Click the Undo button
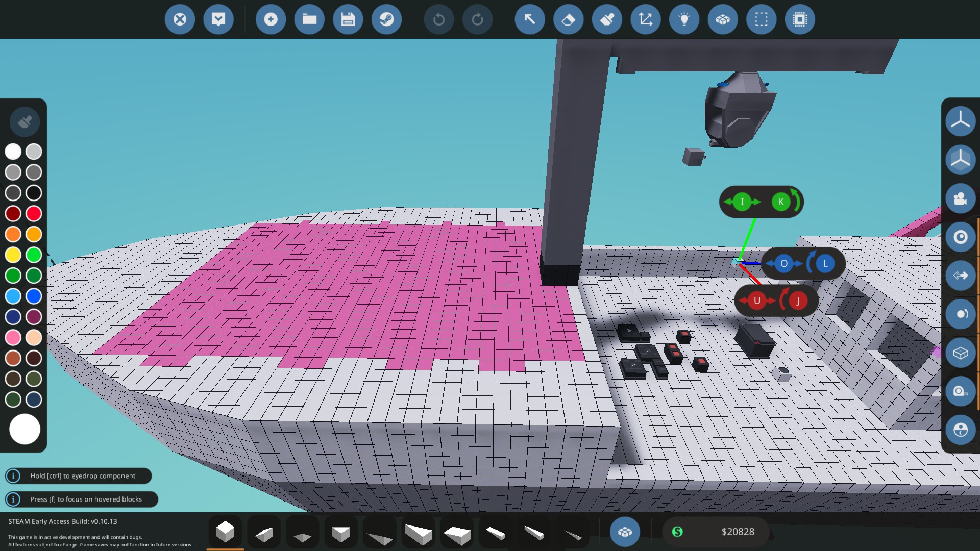980x551 pixels. (439, 19)
